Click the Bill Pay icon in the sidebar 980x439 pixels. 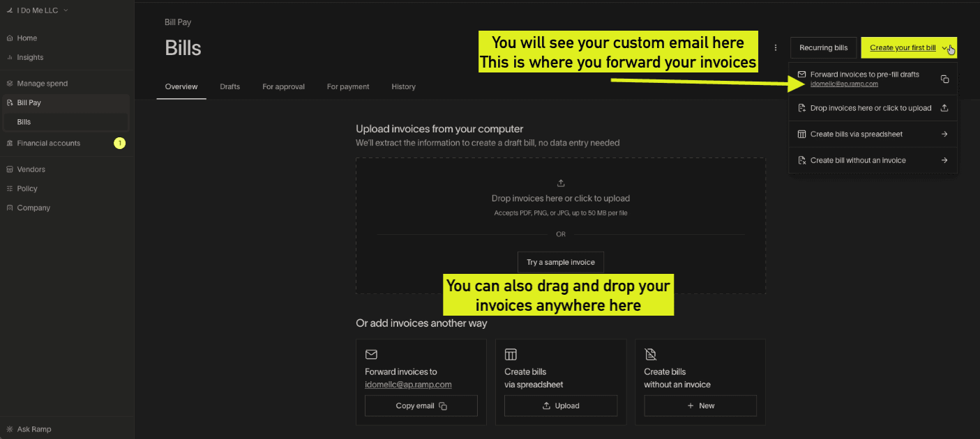pyautogui.click(x=10, y=102)
